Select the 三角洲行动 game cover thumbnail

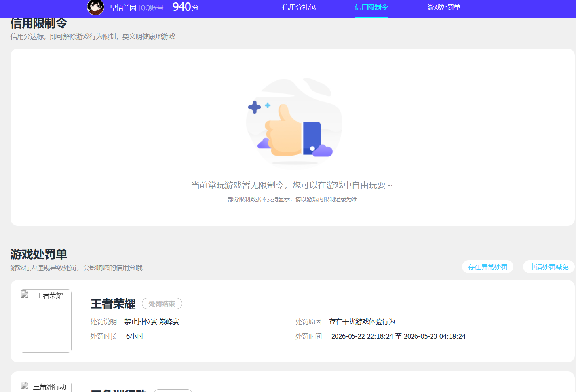[46, 386]
